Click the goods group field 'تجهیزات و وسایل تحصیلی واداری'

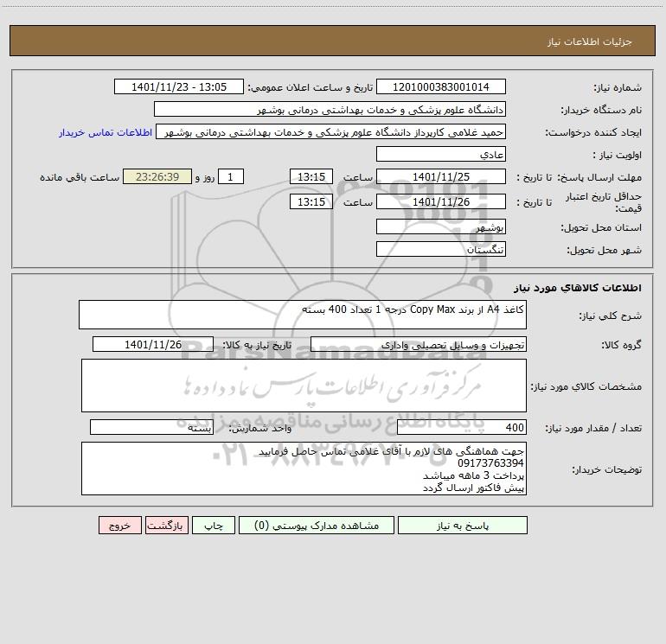[419, 345]
